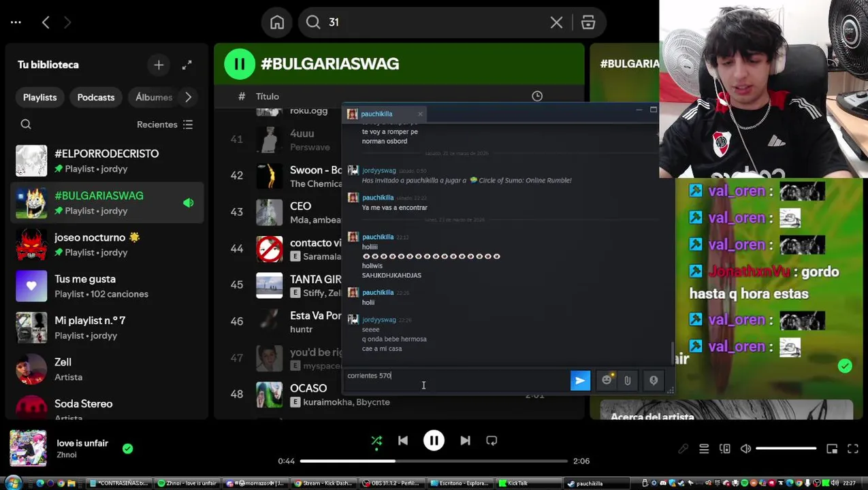Open Spotify's Browse icon beside search
This screenshot has height=490, width=868.
588,22
